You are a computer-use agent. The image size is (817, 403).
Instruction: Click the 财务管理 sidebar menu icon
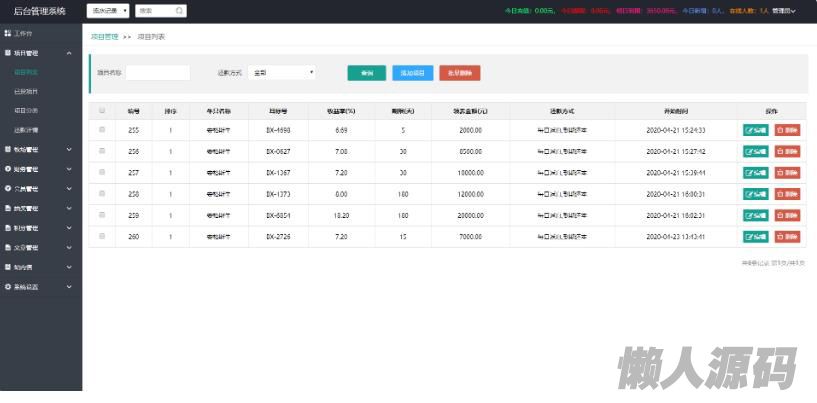pyautogui.click(x=8, y=169)
